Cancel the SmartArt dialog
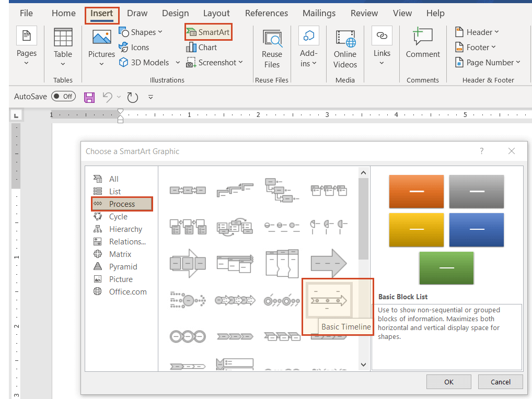 click(500, 382)
